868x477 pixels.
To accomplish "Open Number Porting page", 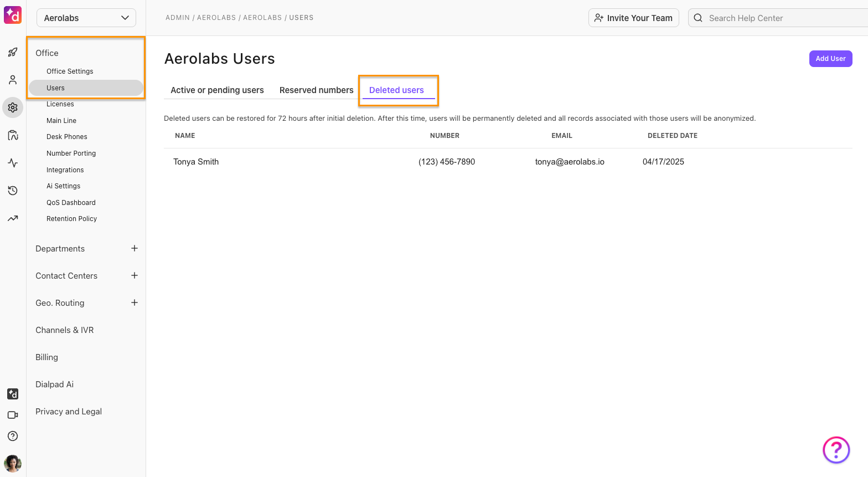I will click(71, 153).
